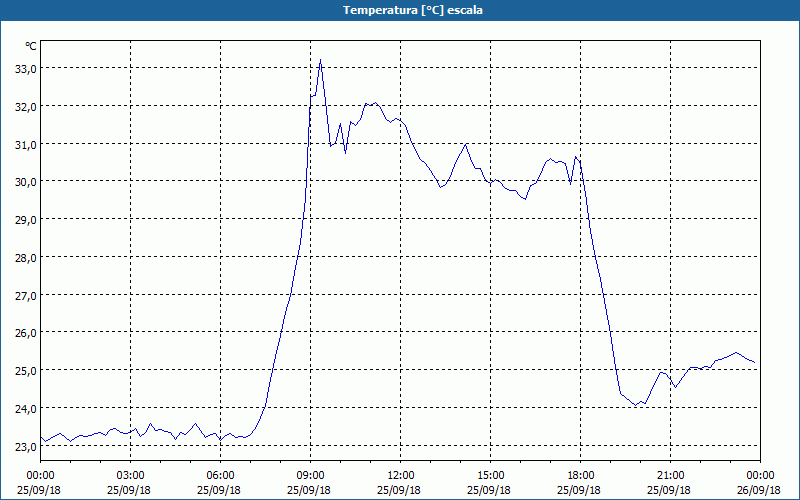Click the 03:00 time axis label

131,476
